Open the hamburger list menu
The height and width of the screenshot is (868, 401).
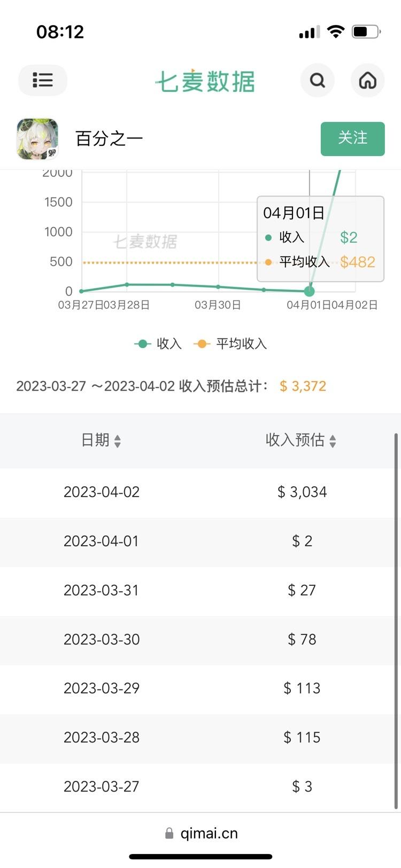click(43, 80)
